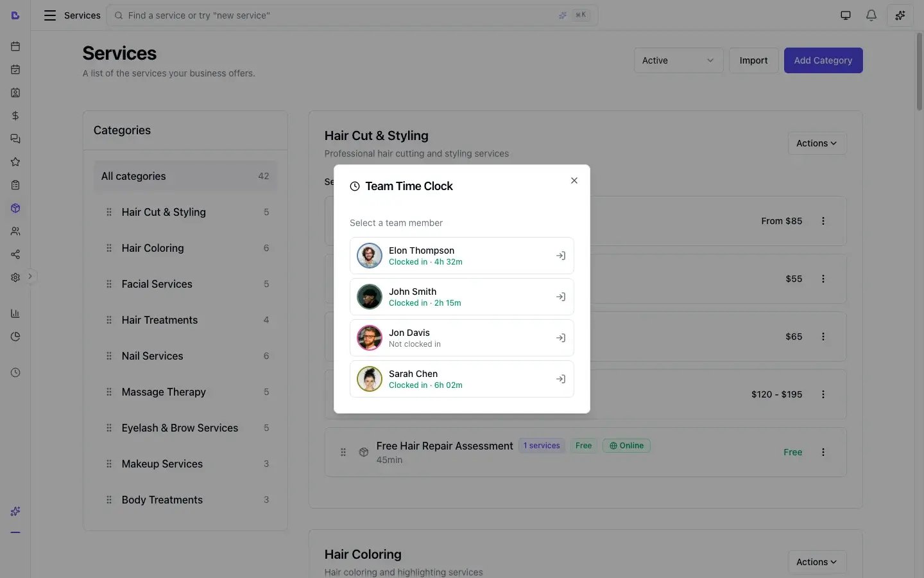924x578 pixels.
Task: Open the pie chart analytics icon
Action: pos(15,337)
